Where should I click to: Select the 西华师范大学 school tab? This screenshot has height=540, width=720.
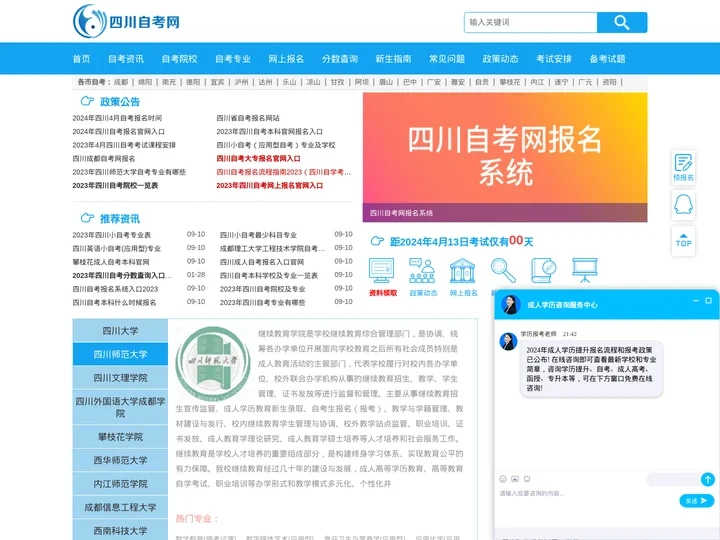pos(120,460)
